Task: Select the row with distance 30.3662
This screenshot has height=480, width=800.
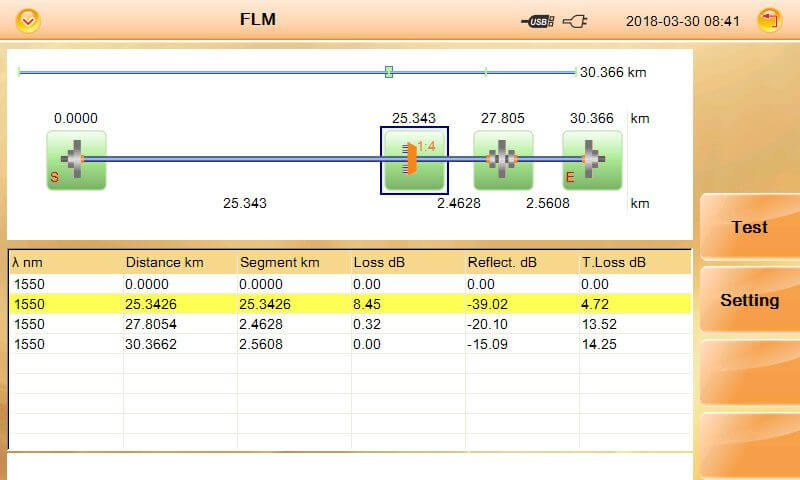Action: [x=350, y=344]
